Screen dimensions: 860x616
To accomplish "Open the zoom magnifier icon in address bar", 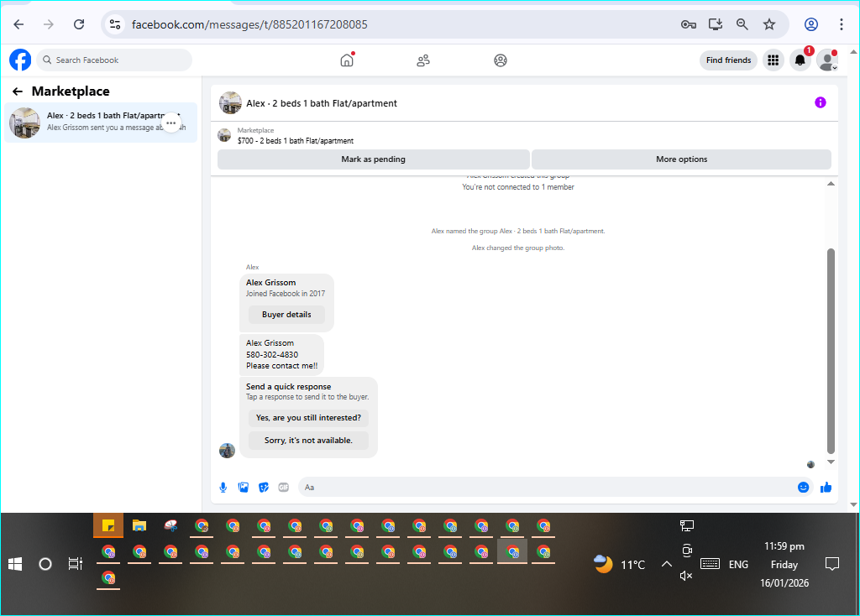I will coord(742,24).
